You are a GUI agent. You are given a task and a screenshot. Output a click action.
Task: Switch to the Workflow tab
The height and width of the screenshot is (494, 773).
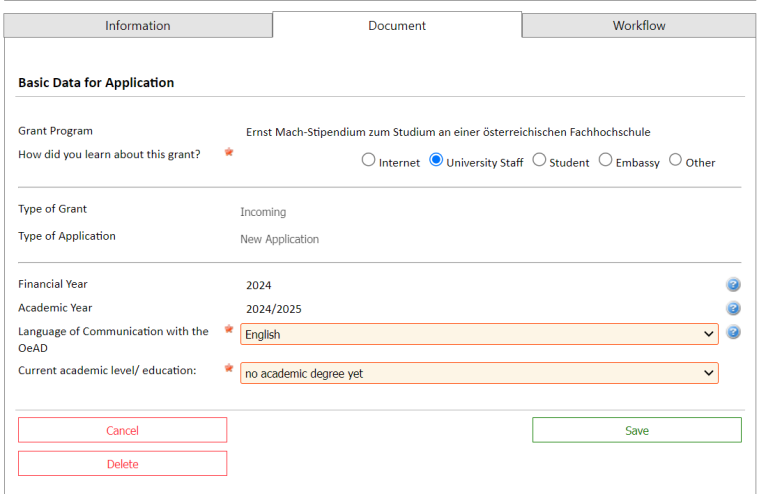pyautogui.click(x=639, y=26)
